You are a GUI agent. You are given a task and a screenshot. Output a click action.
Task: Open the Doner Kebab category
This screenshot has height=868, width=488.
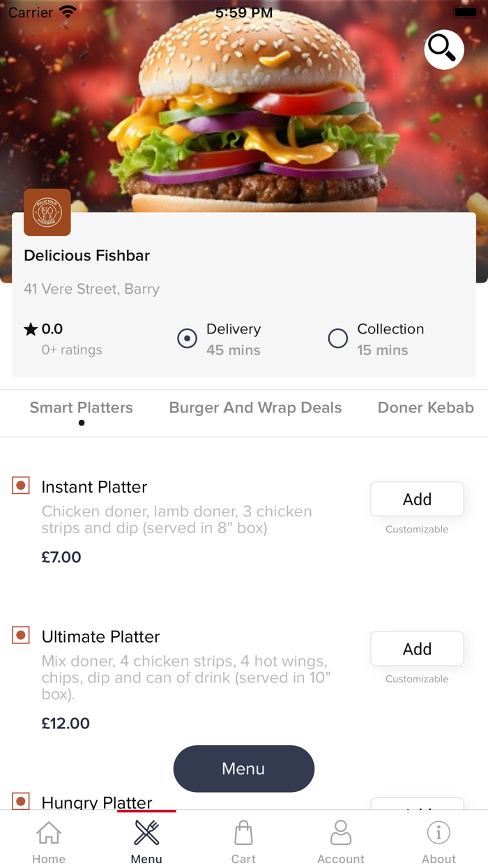tap(426, 407)
